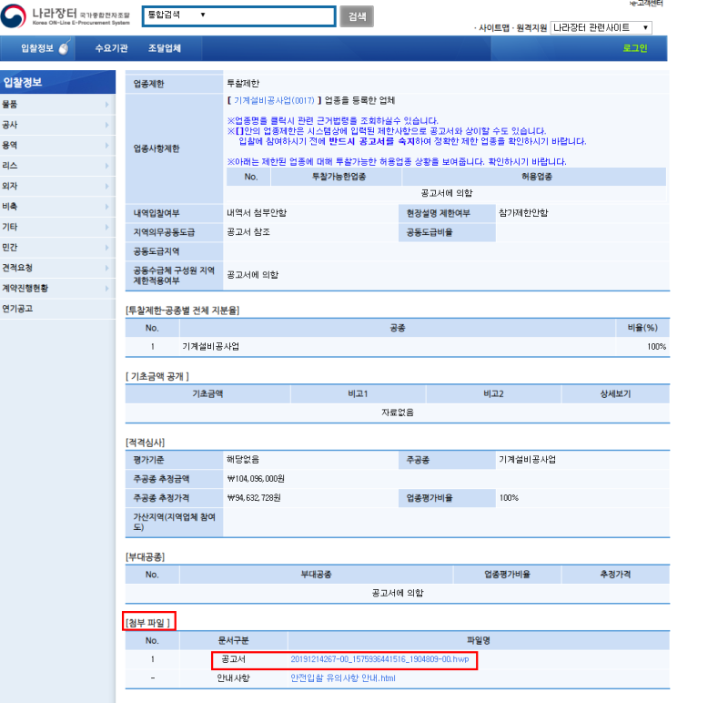This screenshot has height=703, width=728.
Task: Expand arrow next to 물품
Action: click(106, 105)
